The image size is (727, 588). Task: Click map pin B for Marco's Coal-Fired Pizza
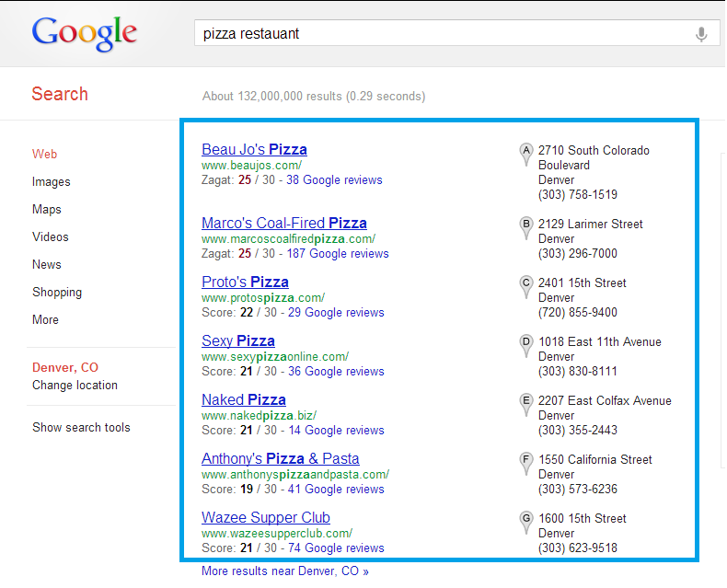[526, 228]
